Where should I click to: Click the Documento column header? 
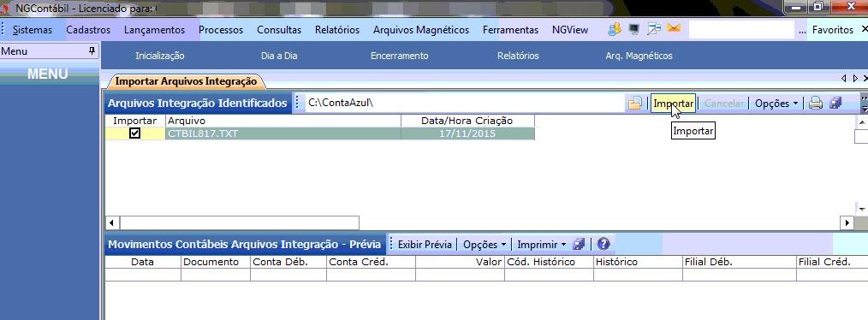pyautogui.click(x=216, y=262)
